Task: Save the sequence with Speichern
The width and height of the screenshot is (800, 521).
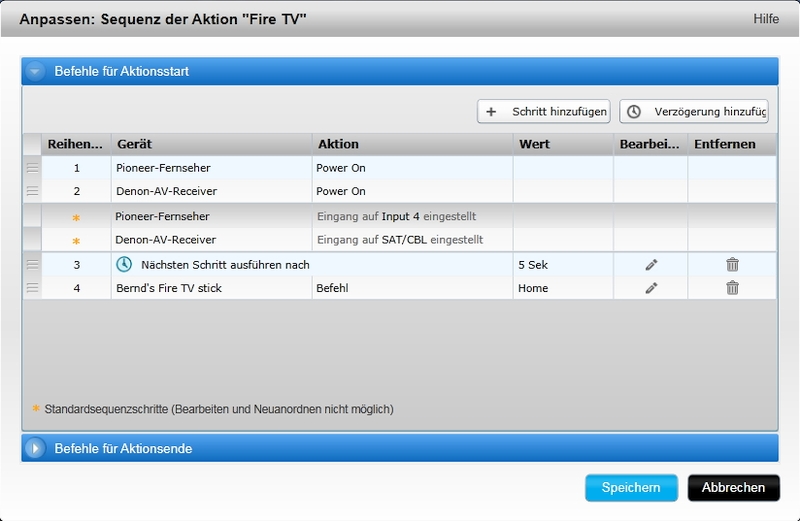Action: pos(631,488)
